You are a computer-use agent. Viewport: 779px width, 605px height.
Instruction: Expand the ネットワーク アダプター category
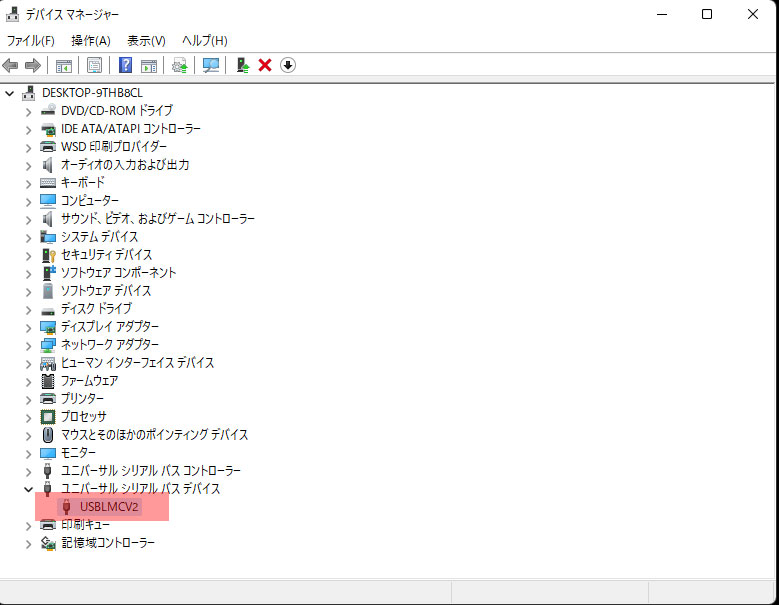coord(28,345)
